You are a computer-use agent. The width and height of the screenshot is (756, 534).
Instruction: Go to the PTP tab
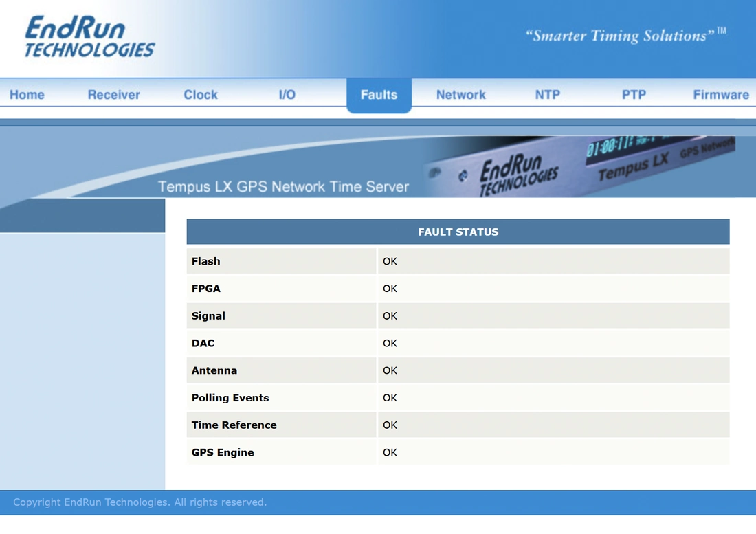(634, 95)
